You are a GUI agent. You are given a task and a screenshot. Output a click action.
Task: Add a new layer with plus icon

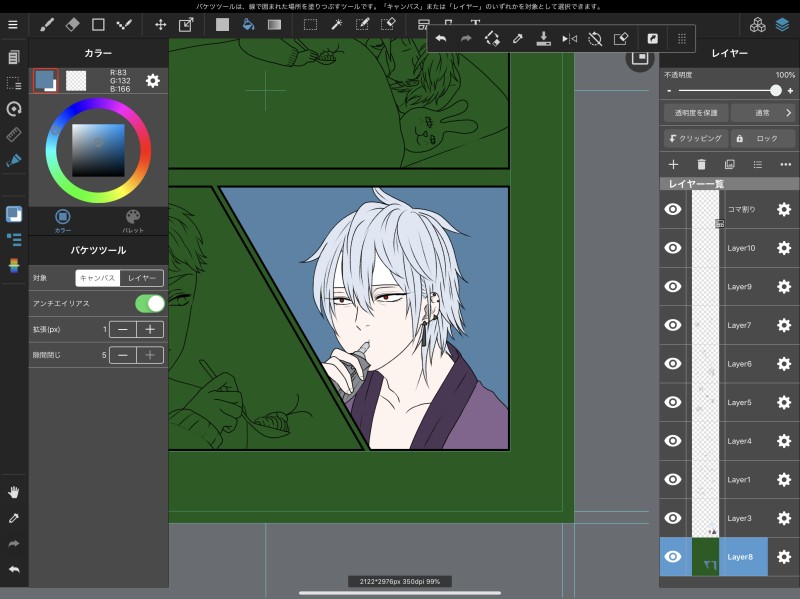[x=673, y=164]
